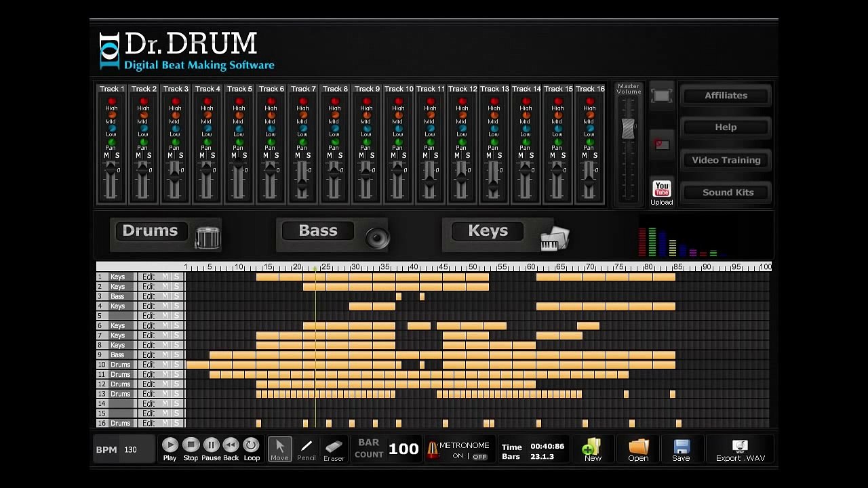Select the Pencil tool

[307, 449]
